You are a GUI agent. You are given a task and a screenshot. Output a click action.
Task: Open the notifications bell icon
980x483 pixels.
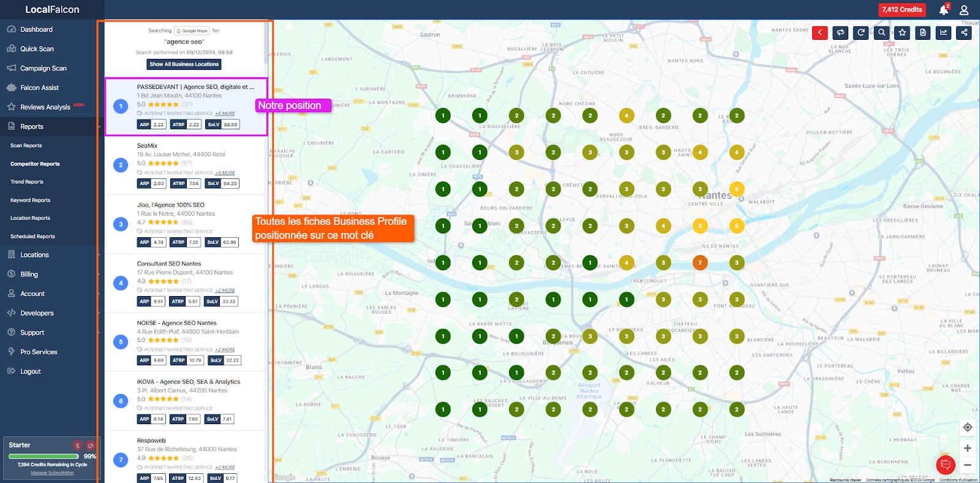944,10
